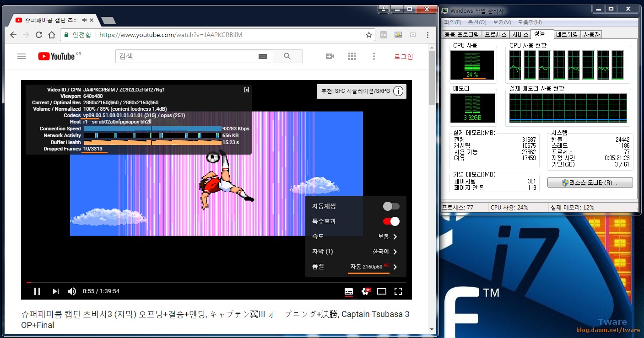The image size is (644, 338).
Task: Open subtitles (자막) submenu
Action: (x=356, y=252)
